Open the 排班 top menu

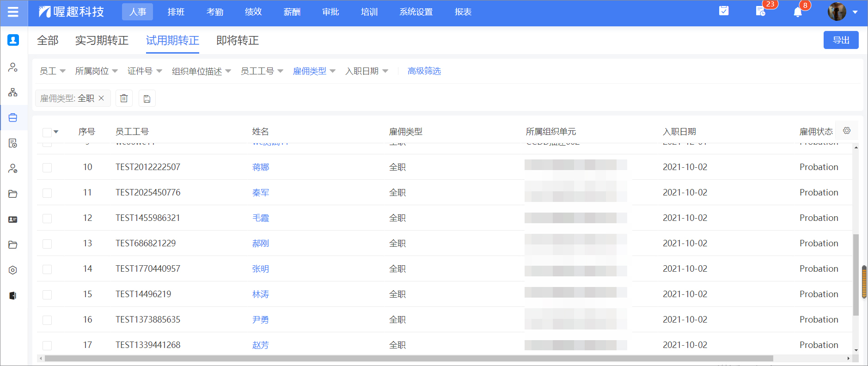click(176, 12)
